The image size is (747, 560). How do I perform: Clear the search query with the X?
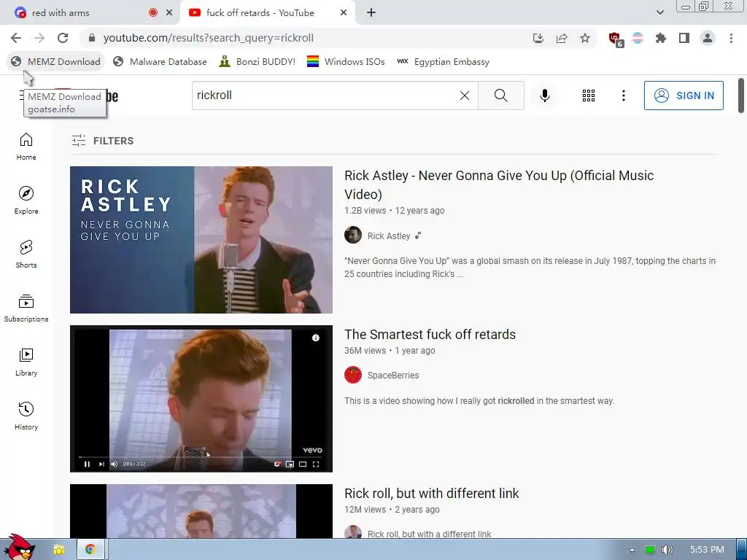coord(465,96)
